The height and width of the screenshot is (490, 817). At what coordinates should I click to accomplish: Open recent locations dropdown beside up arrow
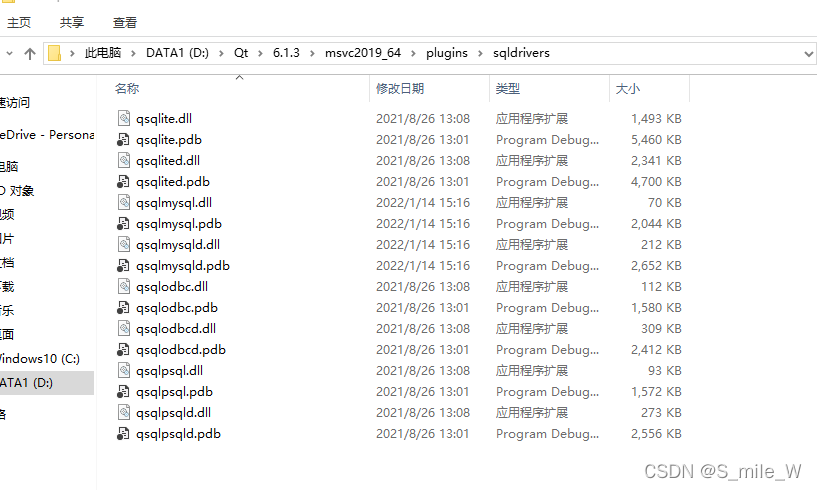click(9, 53)
